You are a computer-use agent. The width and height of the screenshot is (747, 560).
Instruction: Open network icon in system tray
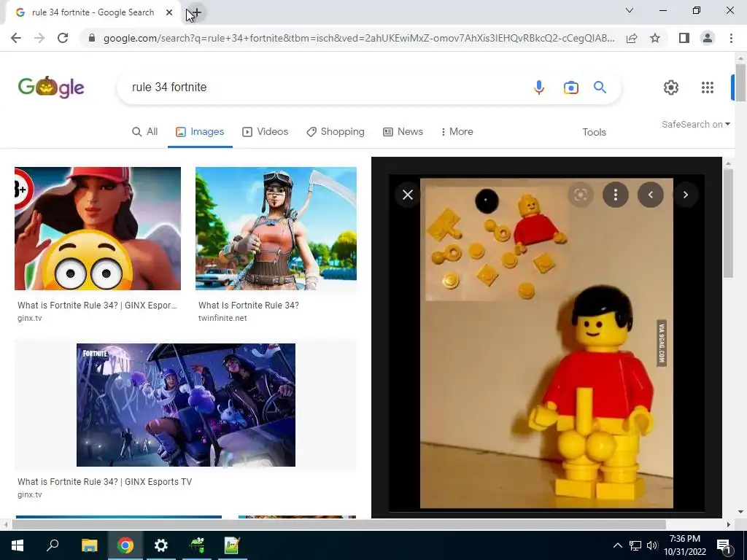635,545
